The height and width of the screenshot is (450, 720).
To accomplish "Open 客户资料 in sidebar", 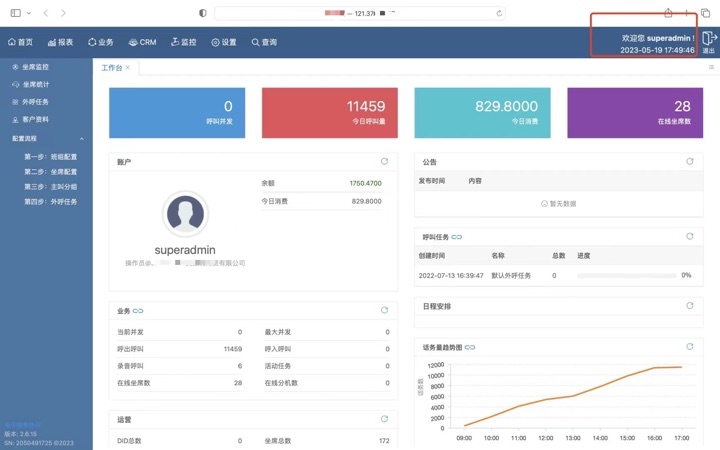I will (30, 119).
